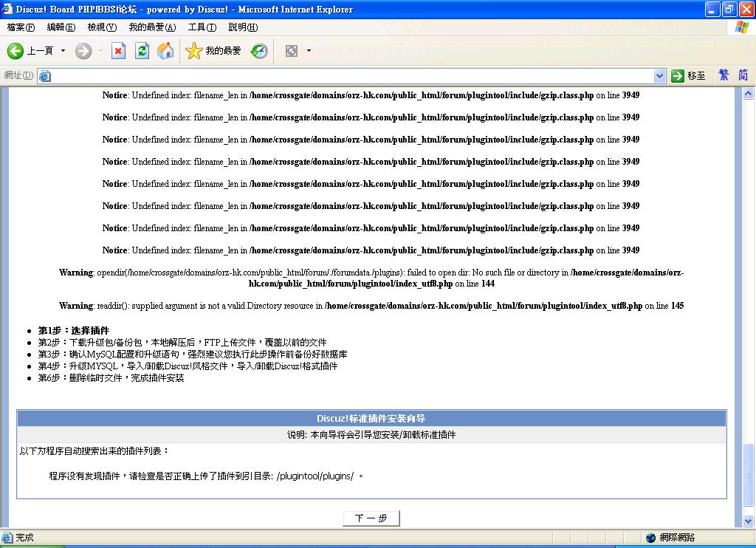Click the Refresh page icon
Viewport: 756px width, 548px height.
[142, 51]
